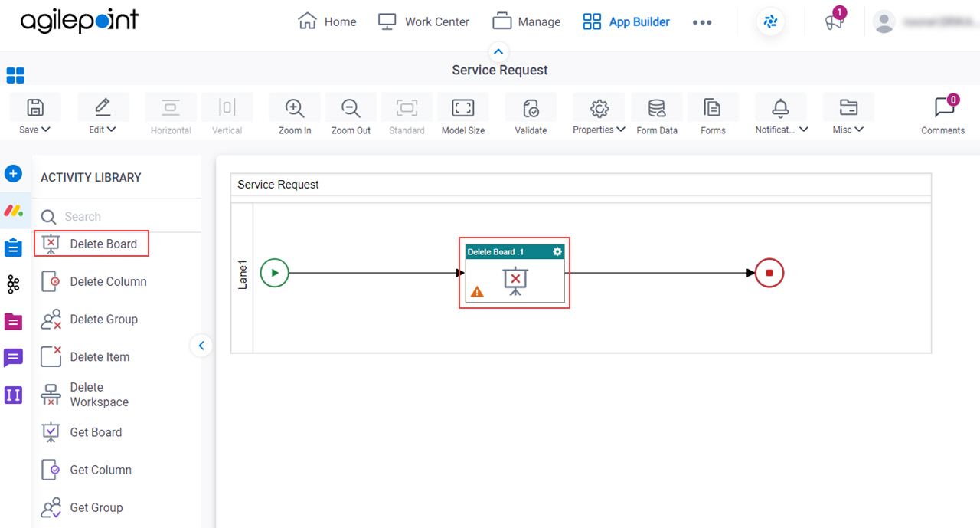Select the Delete Board .1 activity shape
Screen dimensions: 980x528
514,273
